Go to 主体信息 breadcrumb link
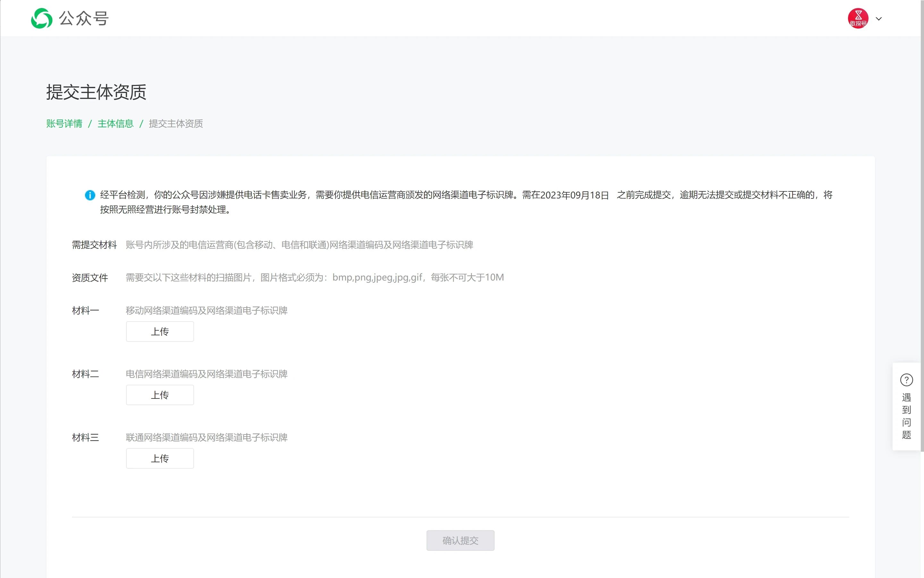This screenshot has height=578, width=924. tap(115, 123)
